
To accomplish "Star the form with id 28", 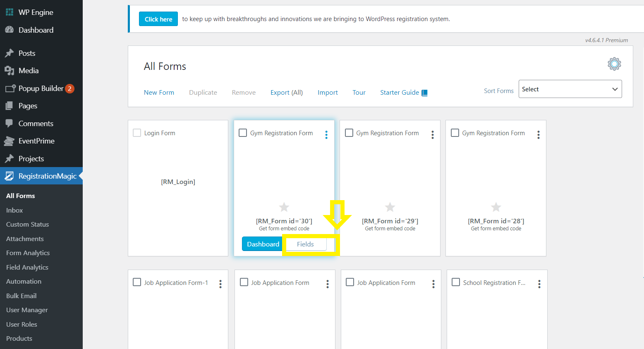I will [x=496, y=207].
